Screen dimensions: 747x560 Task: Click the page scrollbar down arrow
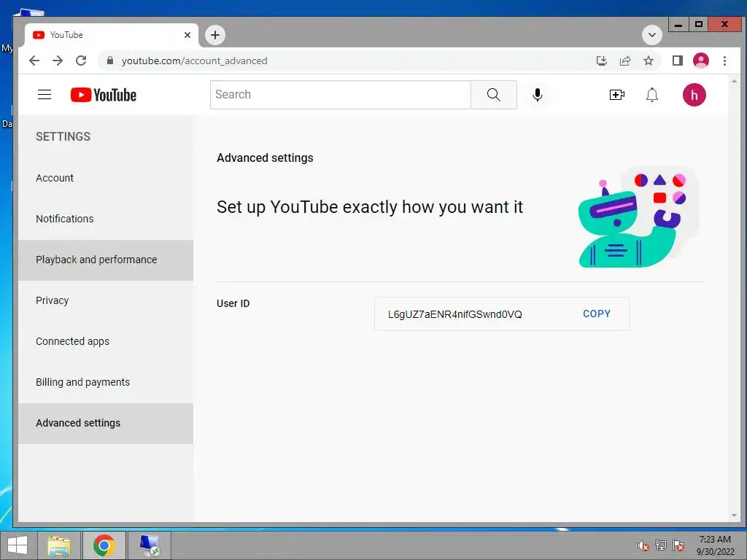pos(734,516)
